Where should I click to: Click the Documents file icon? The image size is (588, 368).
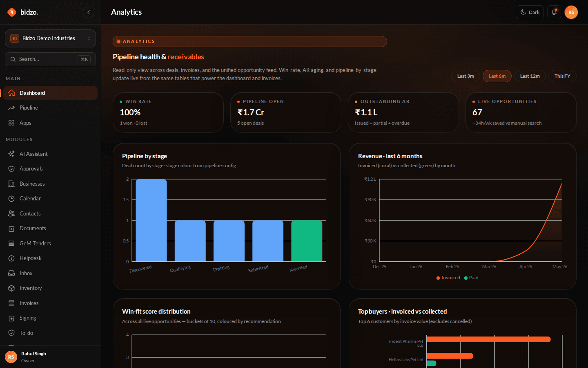click(x=11, y=229)
